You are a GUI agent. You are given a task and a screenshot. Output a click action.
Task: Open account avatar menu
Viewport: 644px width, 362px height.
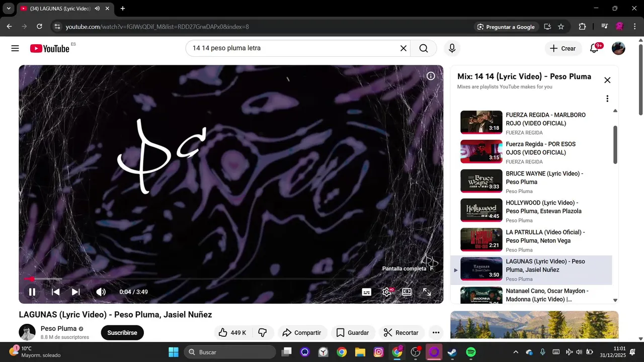tap(618, 48)
